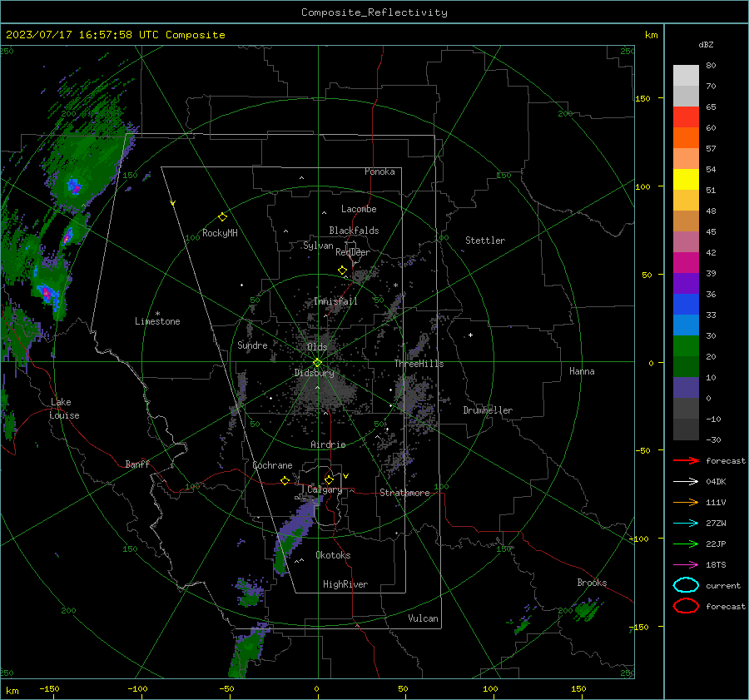Viewport: 749px width, 700px height.
Task: Select the Innisfail map label
Action: [335, 301]
